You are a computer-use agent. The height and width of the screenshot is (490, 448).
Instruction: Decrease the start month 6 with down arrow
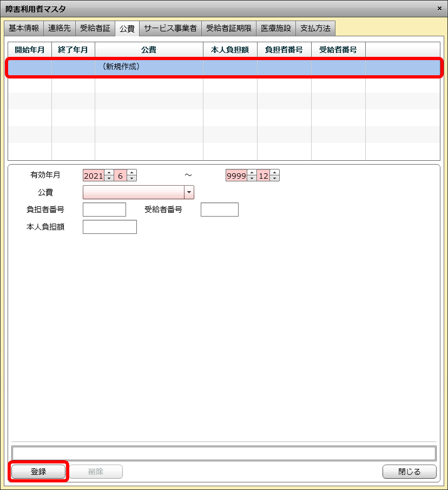tap(131, 179)
